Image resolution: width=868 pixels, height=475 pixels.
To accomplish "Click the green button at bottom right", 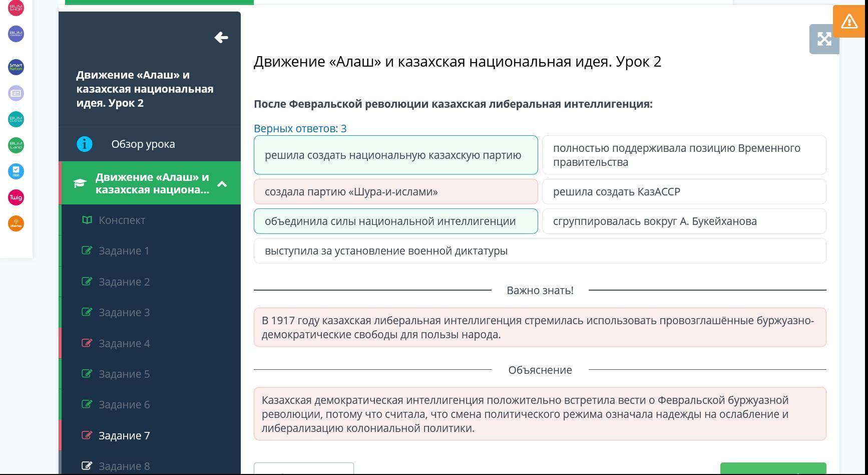I will pyautogui.click(x=773, y=469).
